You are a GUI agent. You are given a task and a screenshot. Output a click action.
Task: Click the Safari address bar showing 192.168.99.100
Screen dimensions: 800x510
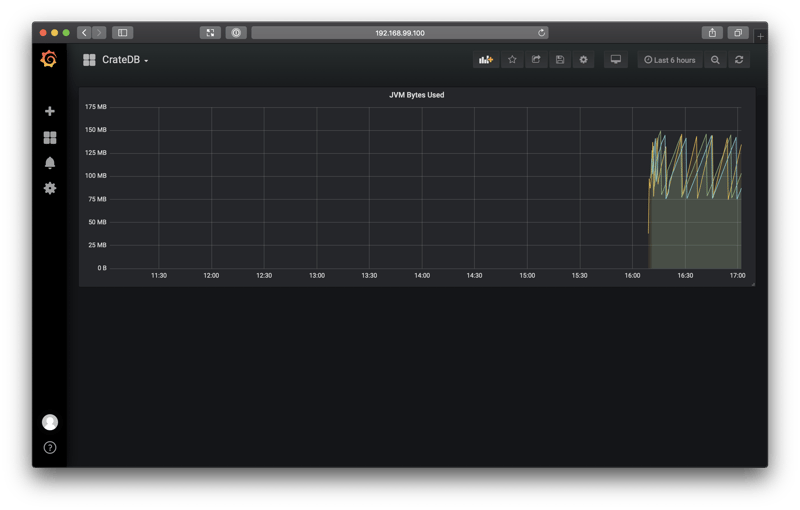pyautogui.click(x=400, y=33)
